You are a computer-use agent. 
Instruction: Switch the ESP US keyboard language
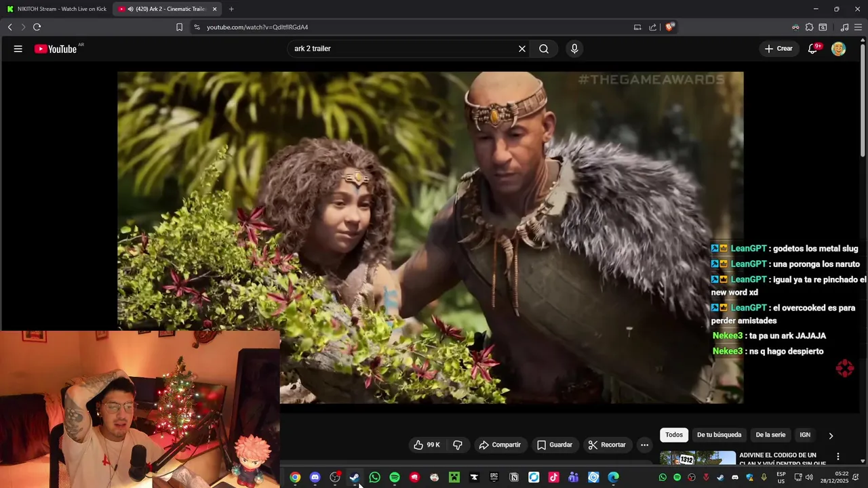pyautogui.click(x=781, y=477)
